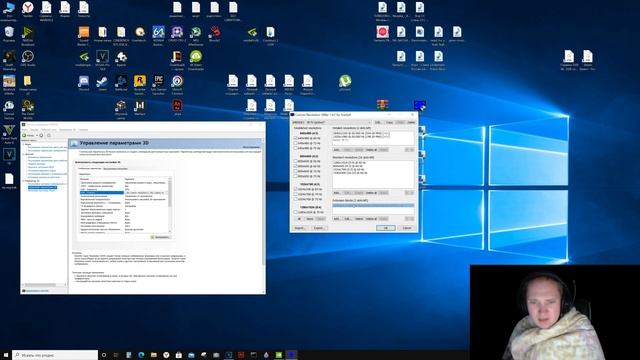Toggle 800x600 @ 75 Hz checkbox in CRU

(x=296, y=176)
